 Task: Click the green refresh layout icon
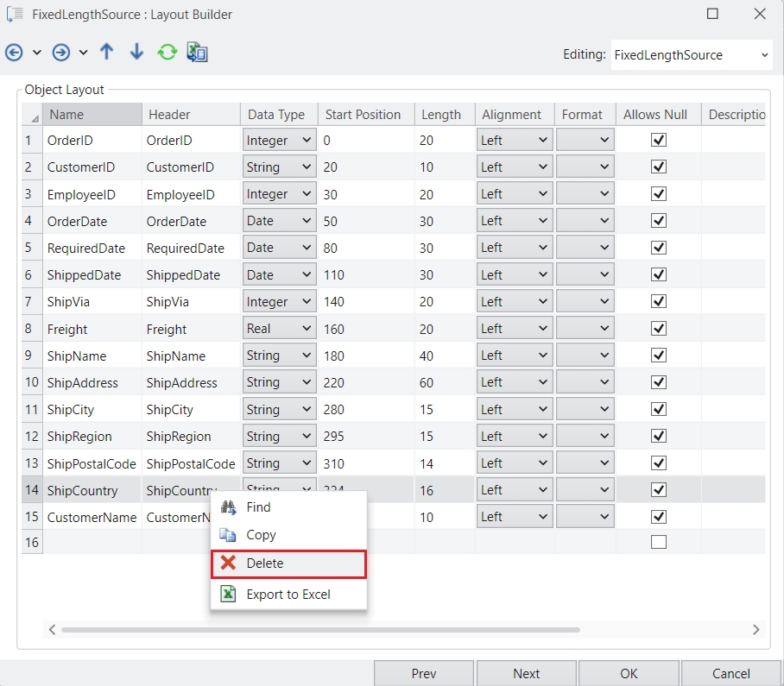(167, 53)
